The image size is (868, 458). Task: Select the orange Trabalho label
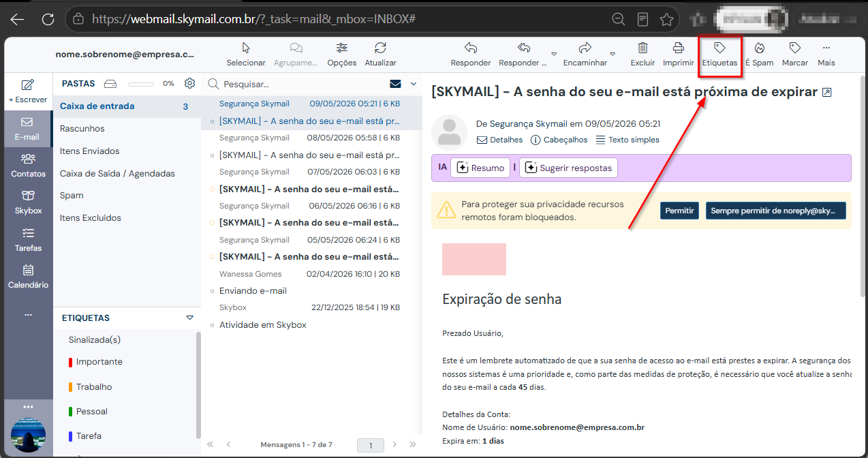tap(91, 386)
